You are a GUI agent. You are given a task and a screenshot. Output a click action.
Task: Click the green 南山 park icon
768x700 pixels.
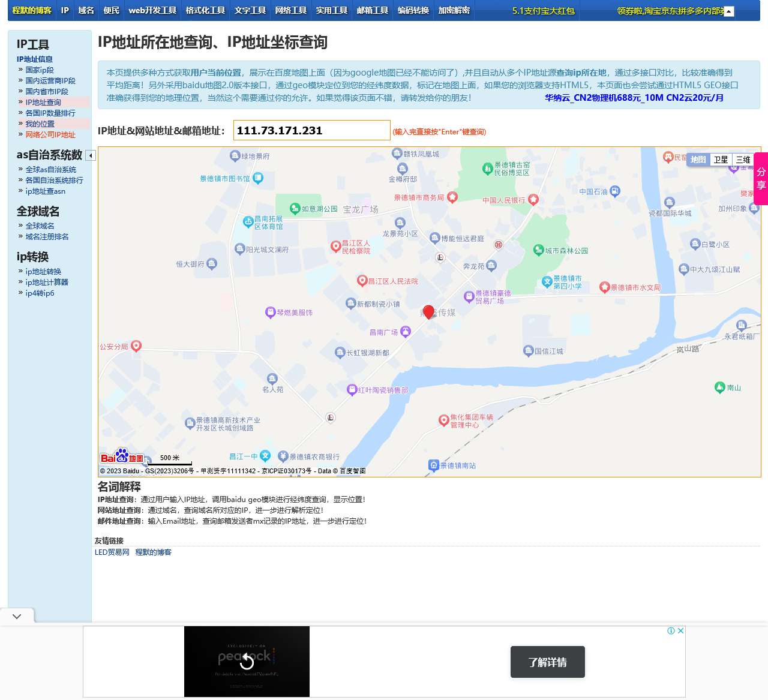click(719, 387)
